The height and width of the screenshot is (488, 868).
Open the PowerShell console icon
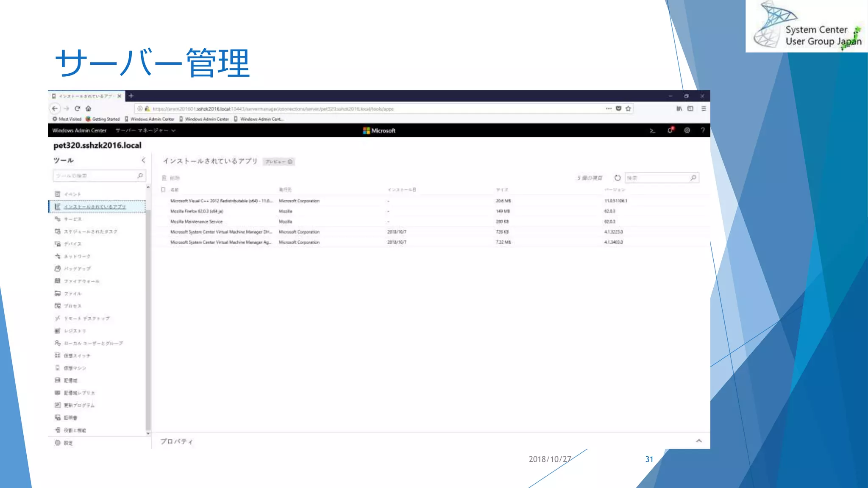(652, 130)
